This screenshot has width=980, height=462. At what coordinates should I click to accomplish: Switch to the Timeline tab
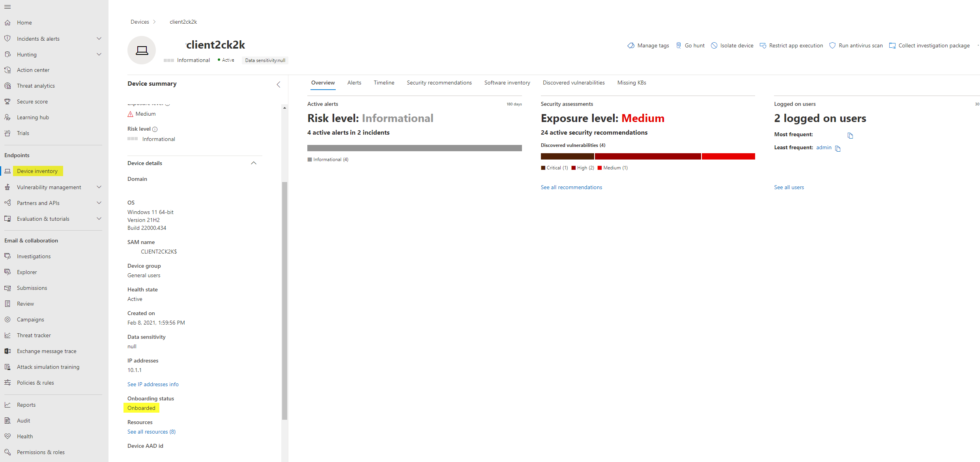tap(384, 83)
